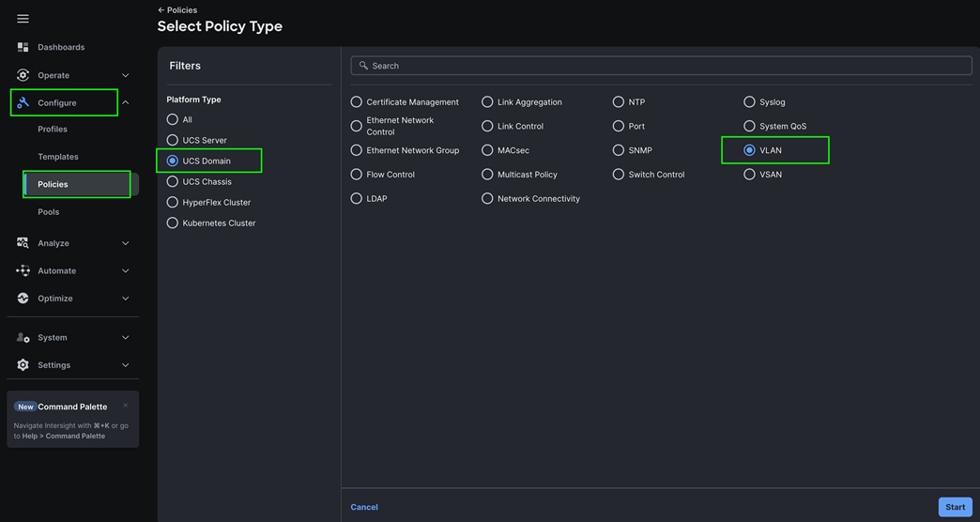Expand the System menu chevron
980x522 pixels.
tap(126, 338)
